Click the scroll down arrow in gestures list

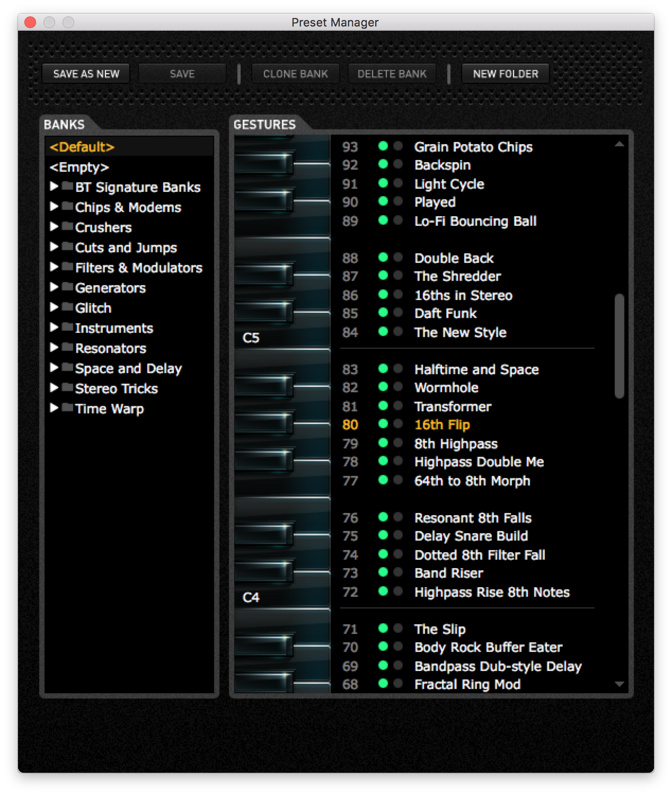click(x=619, y=684)
